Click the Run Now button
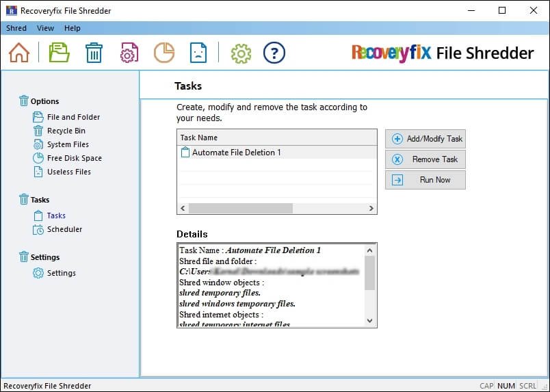This screenshot has width=550, height=392. [425, 180]
